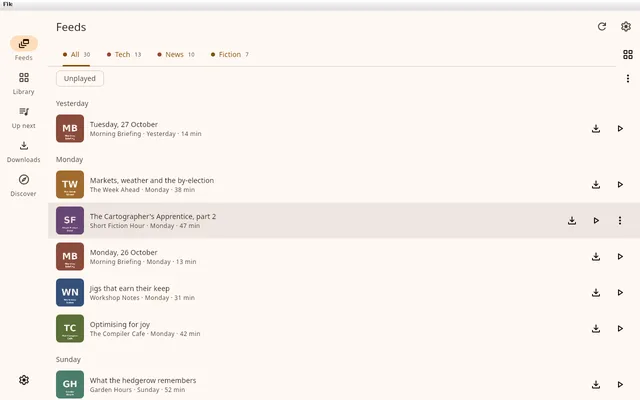The width and height of the screenshot is (640, 400).
Task: Refresh all feeds
Action: tap(602, 27)
